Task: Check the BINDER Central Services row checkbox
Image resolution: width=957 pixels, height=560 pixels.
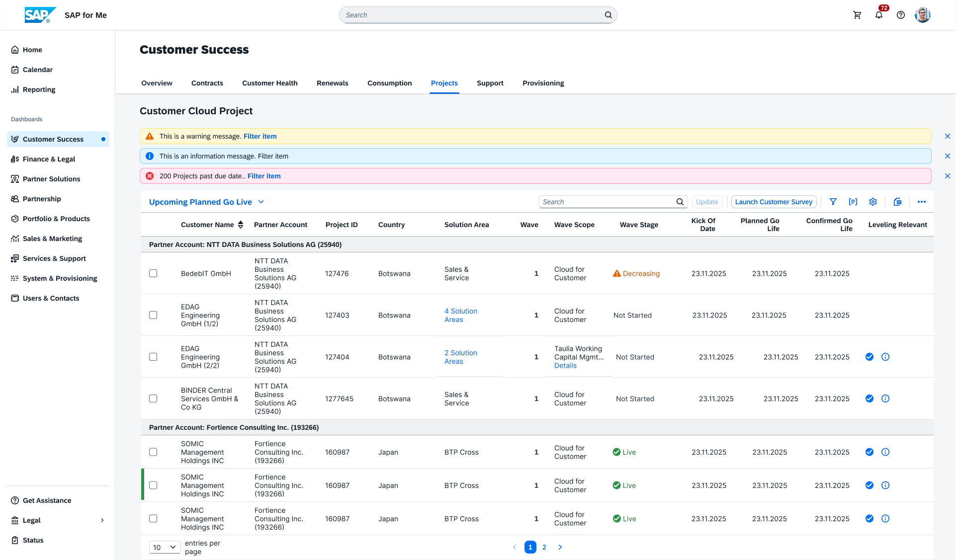Action: click(x=153, y=399)
